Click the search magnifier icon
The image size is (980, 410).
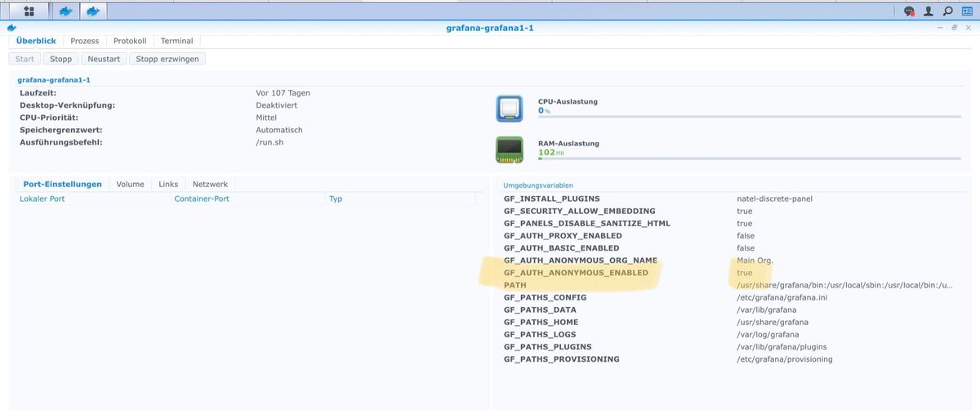click(x=947, y=11)
